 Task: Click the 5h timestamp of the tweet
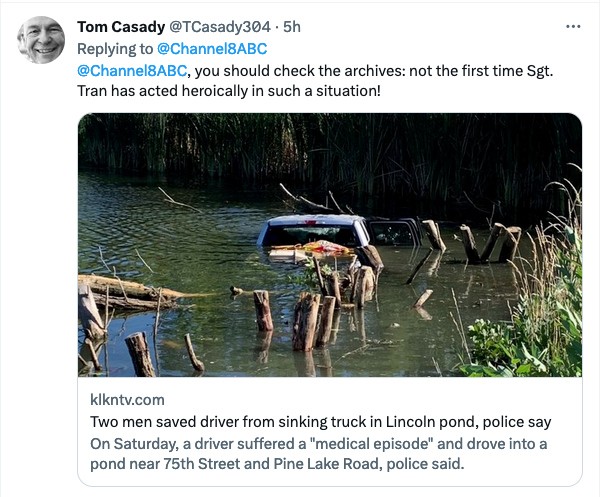coord(292,27)
